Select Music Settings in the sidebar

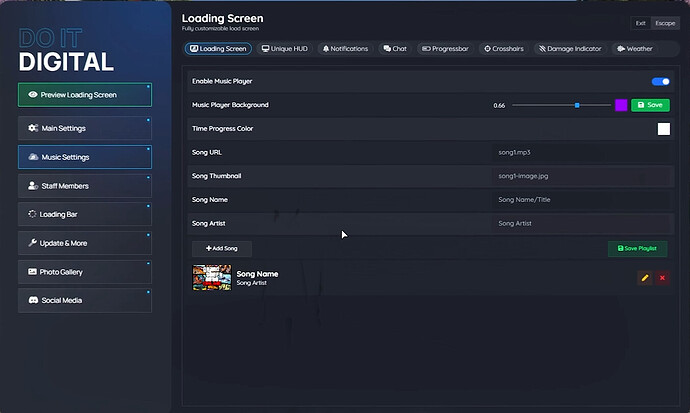pos(85,157)
